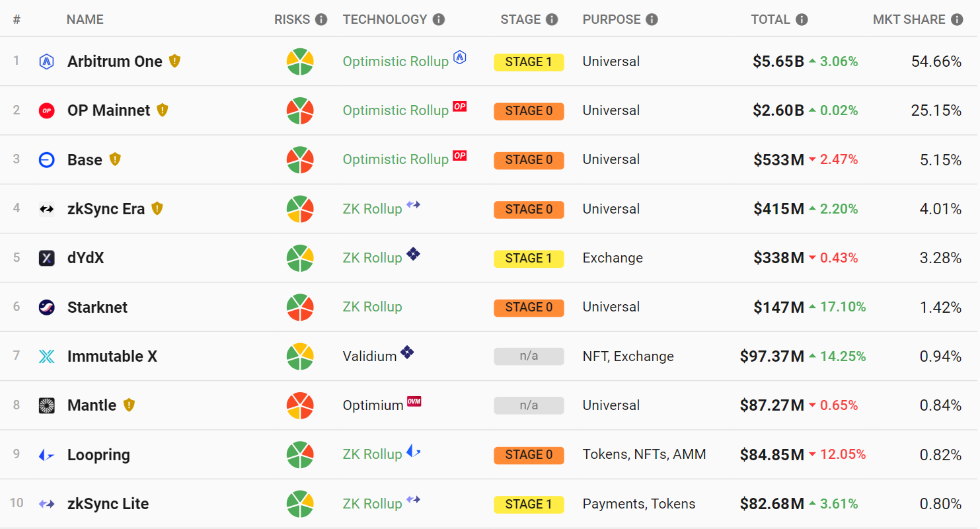Click the Stage column info icon
980x529 pixels.
(x=552, y=20)
